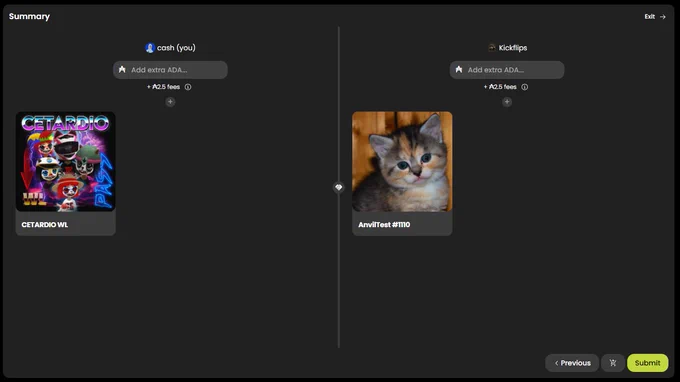Click the AnvilTest #1110 card label
The width and height of the screenshot is (680, 382).
pyautogui.click(x=384, y=225)
